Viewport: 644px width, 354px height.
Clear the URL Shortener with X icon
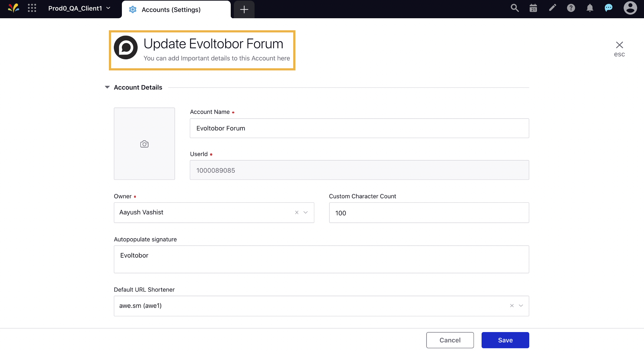pyautogui.click(x=511, y=306)
